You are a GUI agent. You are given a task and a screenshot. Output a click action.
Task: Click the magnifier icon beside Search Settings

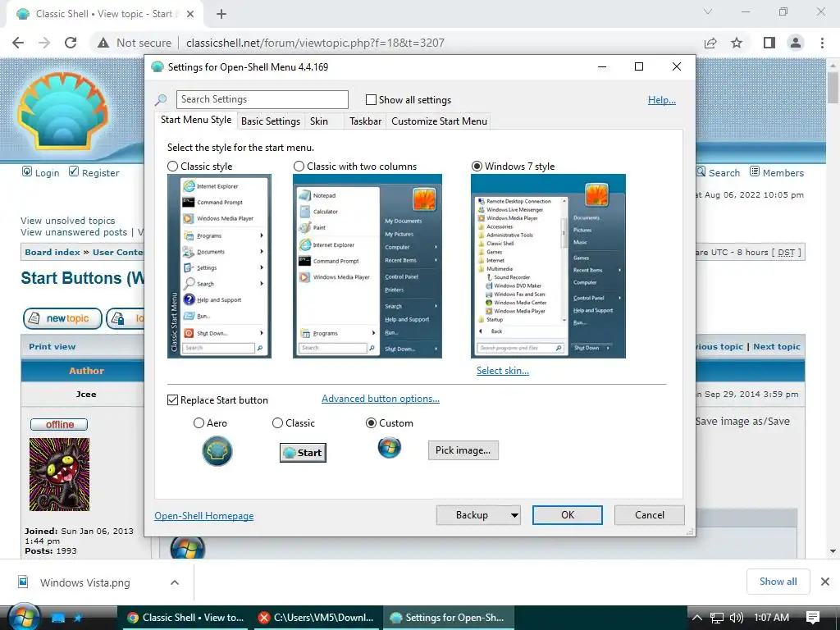161,99
